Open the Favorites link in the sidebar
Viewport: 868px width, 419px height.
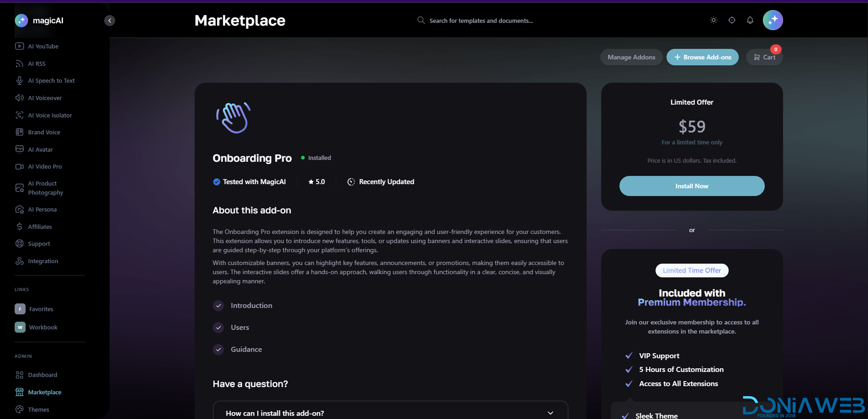click(41, 309)
